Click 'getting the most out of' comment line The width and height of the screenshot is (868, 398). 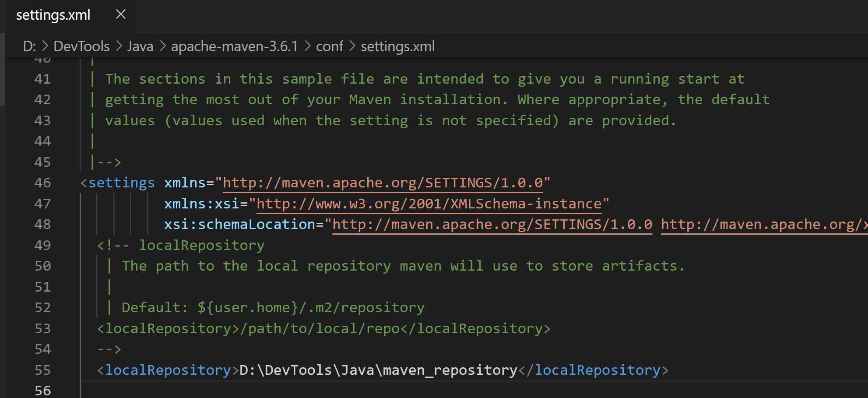click(x=201, y=100)
